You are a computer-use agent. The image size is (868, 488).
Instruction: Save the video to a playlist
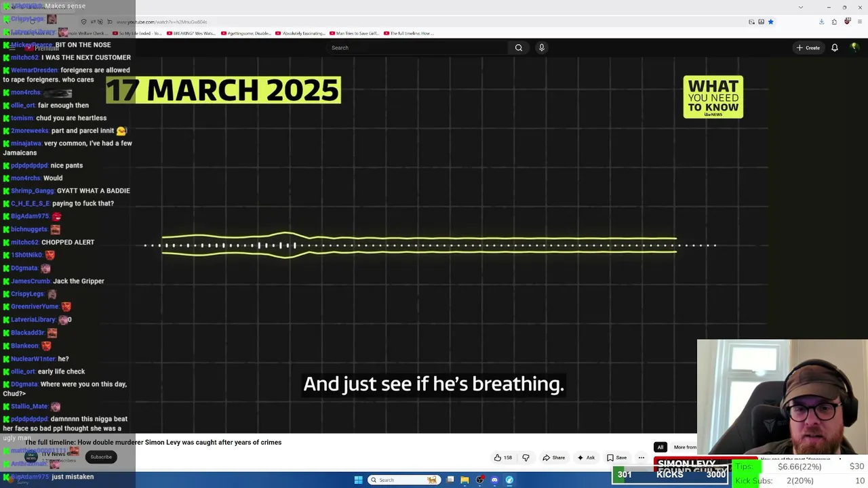click(617, 457)
